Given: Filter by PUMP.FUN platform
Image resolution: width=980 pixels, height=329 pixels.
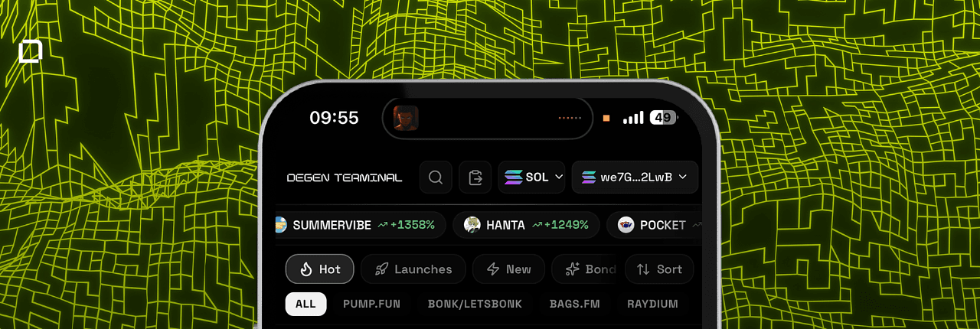Looking at the screenshot, I should point(371,304).
